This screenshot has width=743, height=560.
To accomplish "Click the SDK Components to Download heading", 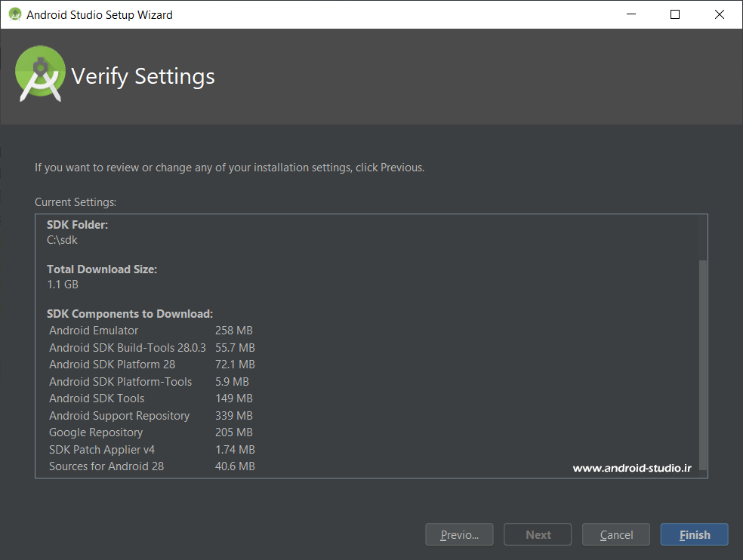I will [130, 314].
